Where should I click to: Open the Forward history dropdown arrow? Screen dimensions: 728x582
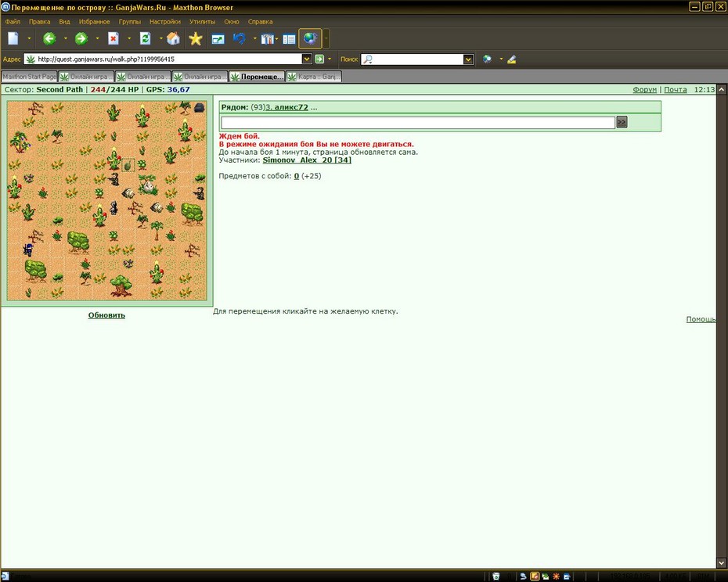tap(98, 38)
